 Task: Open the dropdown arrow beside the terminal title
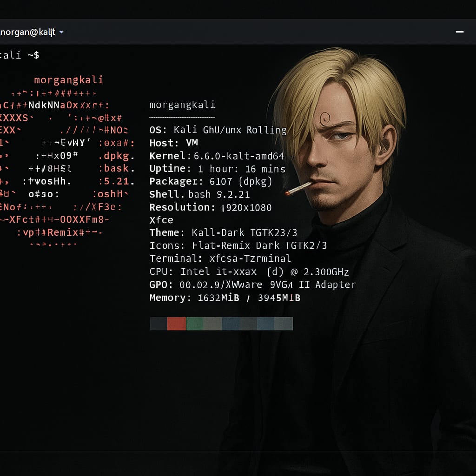coord(61,33)
